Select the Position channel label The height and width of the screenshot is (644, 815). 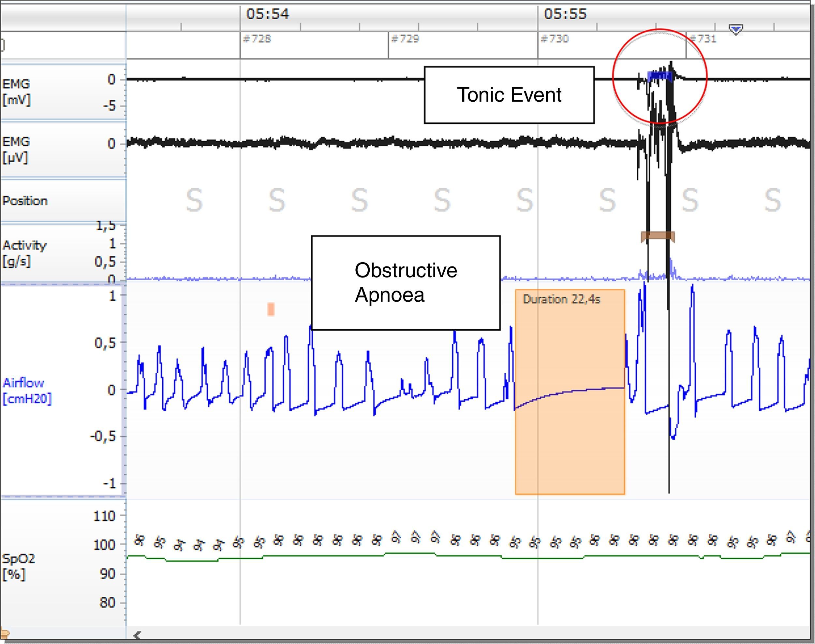click(x=25, y=201)
